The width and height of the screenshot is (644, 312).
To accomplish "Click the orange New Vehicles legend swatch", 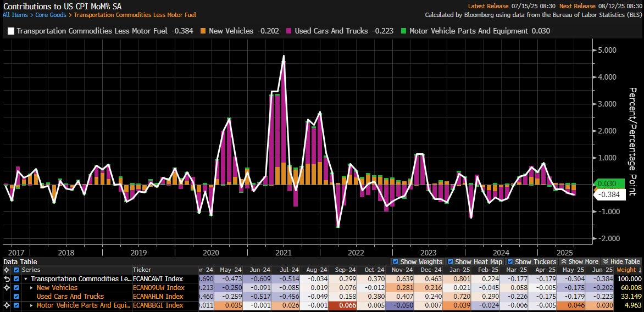I will point(202,31).
